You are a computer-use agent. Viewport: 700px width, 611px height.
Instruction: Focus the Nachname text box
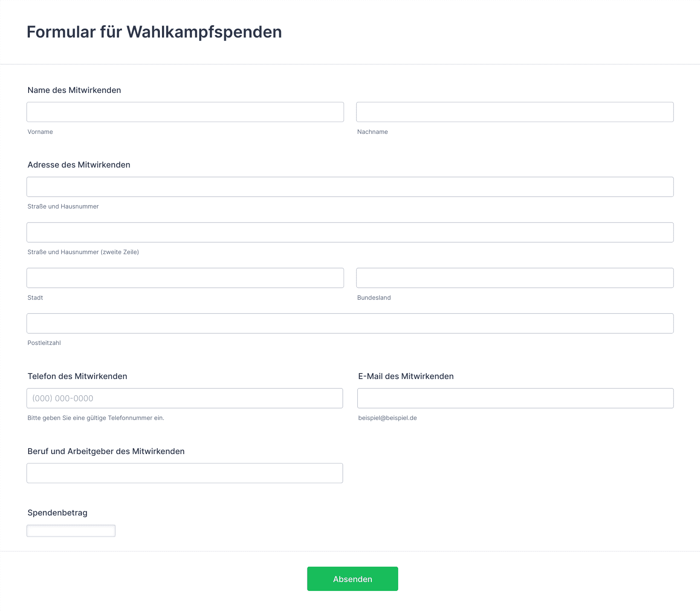pos(515,112)
